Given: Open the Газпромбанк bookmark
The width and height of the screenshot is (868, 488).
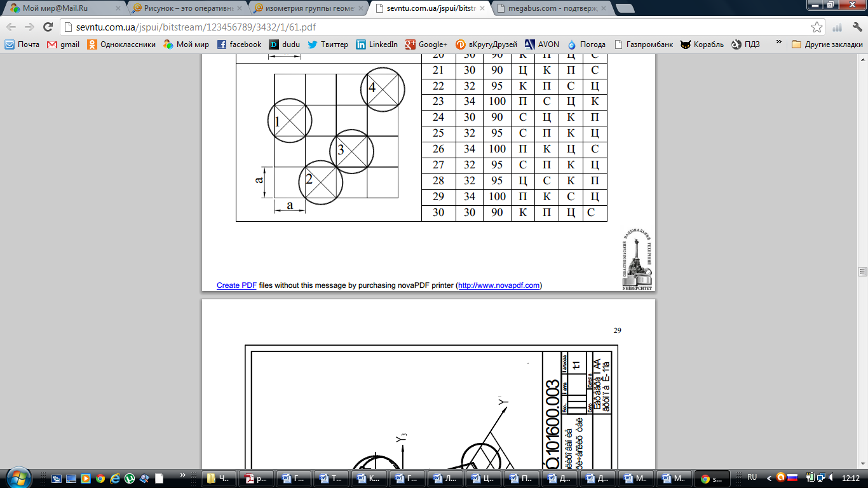Looking at the screenshot, I should coord(644,44).
